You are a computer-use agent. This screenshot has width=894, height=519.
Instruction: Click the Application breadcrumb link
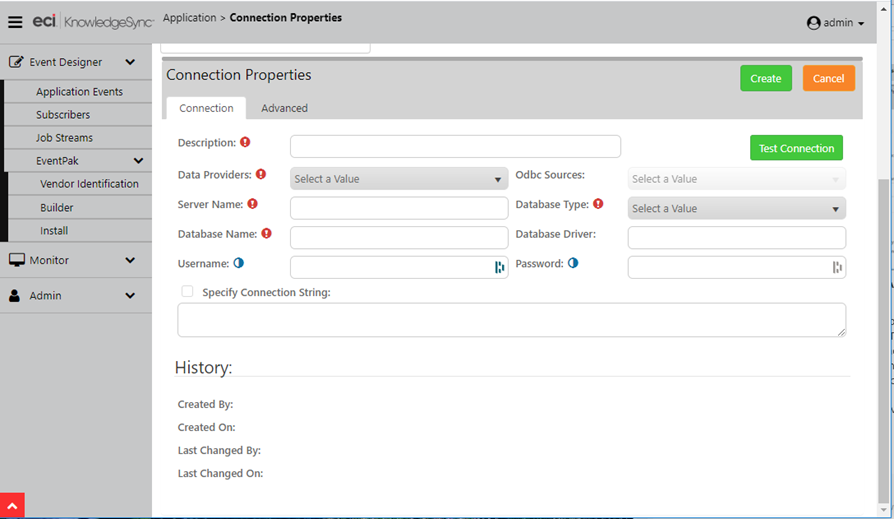[189, 18]
